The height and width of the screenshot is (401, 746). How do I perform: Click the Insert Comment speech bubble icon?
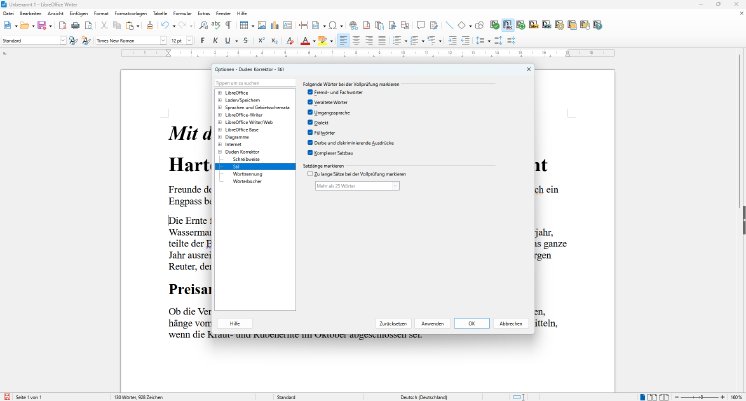tap(421, 25)
